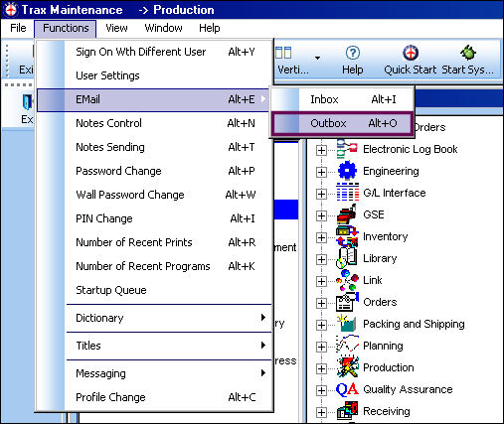Choose Startup Queue menu entry

click(154, 290)
